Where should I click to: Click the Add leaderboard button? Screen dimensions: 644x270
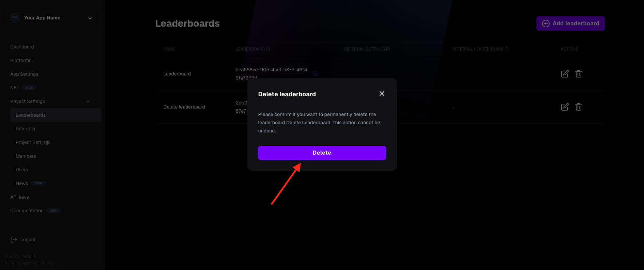click(x=571, y=24)
